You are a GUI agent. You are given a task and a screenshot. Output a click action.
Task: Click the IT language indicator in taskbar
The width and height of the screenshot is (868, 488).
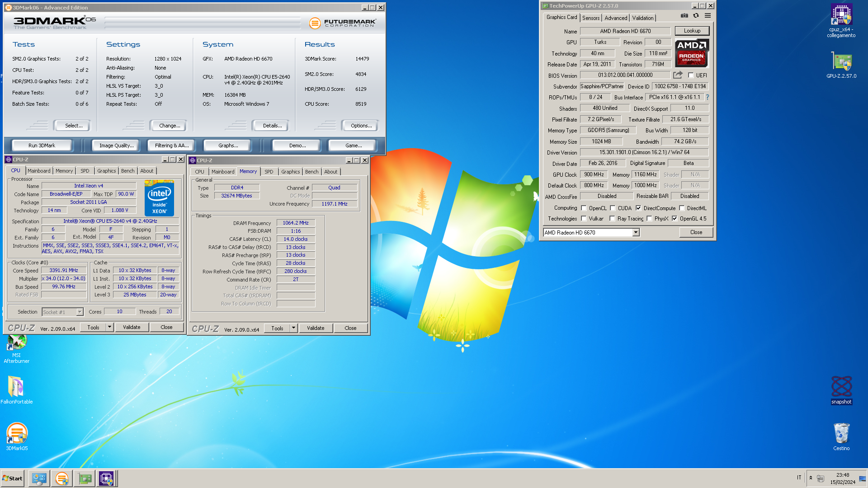point(799,478)
